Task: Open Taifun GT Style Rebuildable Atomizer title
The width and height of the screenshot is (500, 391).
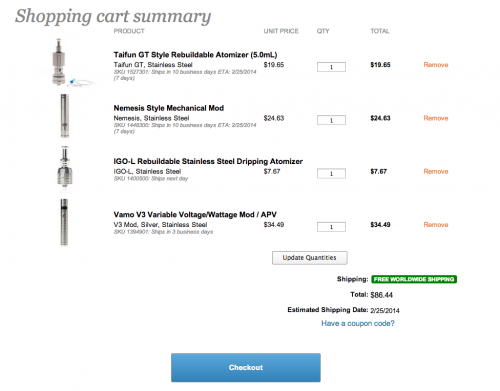Action: (x=195, y=55)
